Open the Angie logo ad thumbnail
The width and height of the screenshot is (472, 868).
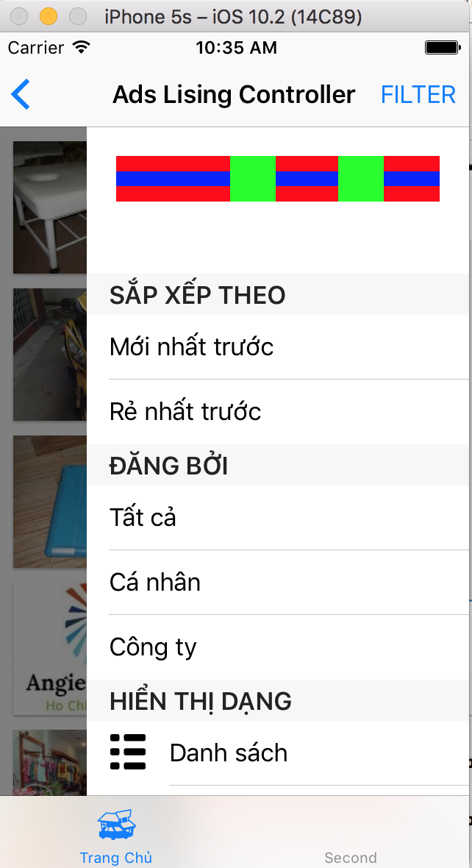(50, 649)
